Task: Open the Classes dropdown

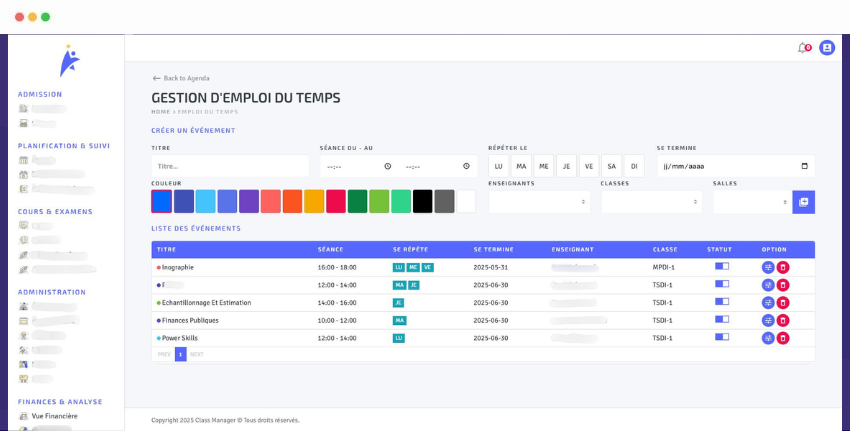Action: (x=652, y=202)
